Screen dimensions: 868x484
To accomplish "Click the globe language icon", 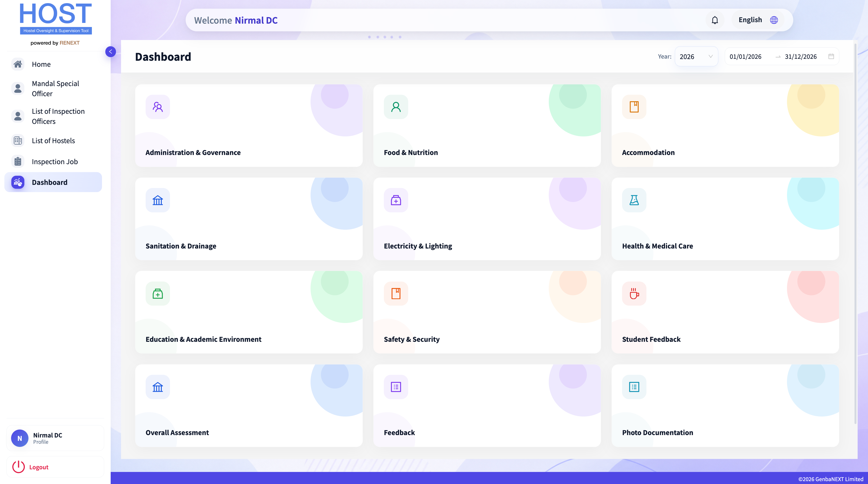I will click(x=774, y=20).
